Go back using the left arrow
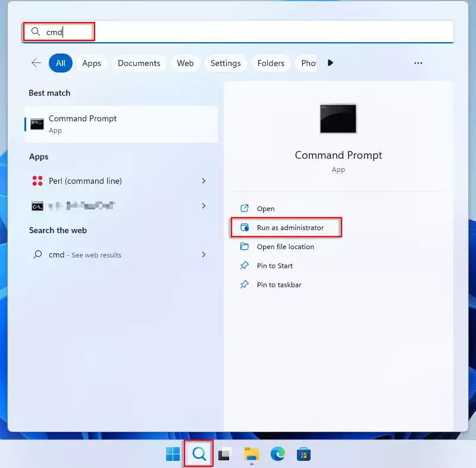 click(36, 63)
